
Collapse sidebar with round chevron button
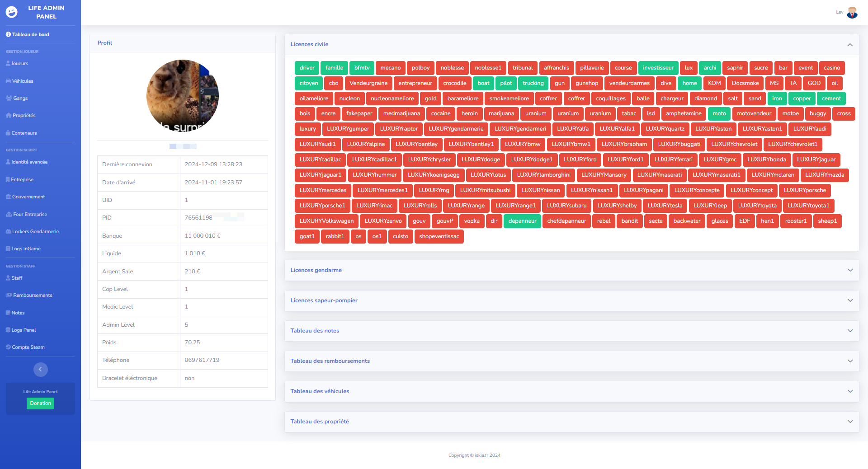coord(40,370)
